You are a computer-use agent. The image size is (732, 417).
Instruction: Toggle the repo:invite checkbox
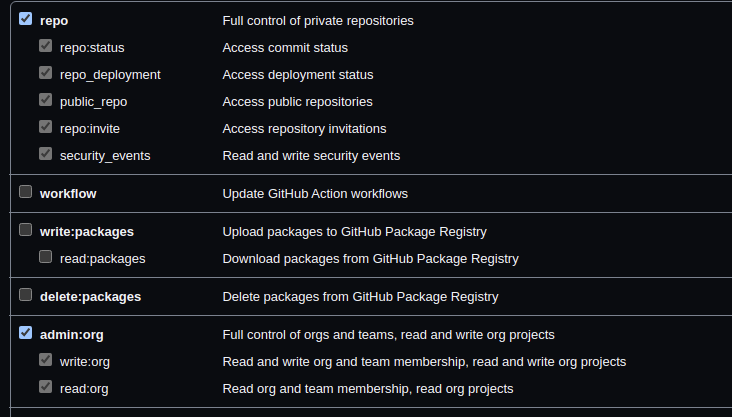46,127
